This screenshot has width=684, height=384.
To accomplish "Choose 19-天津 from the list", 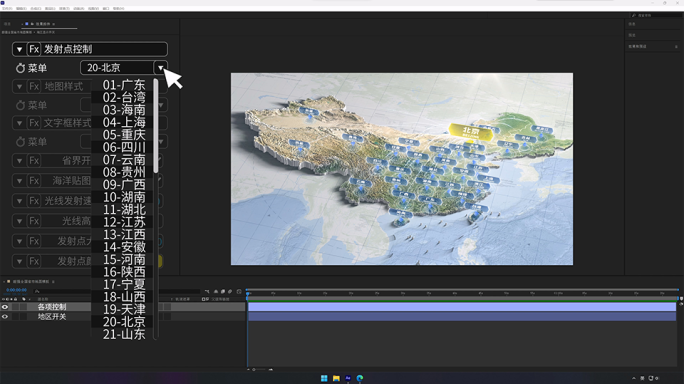I will 124,309.
